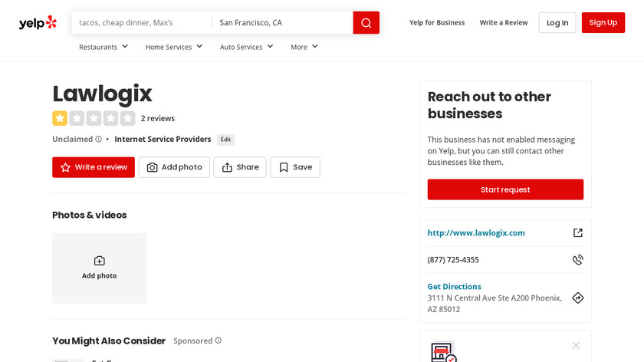Click the Unclaimed info icon
This screenshot has width=644, height=362.
point(99,140)
